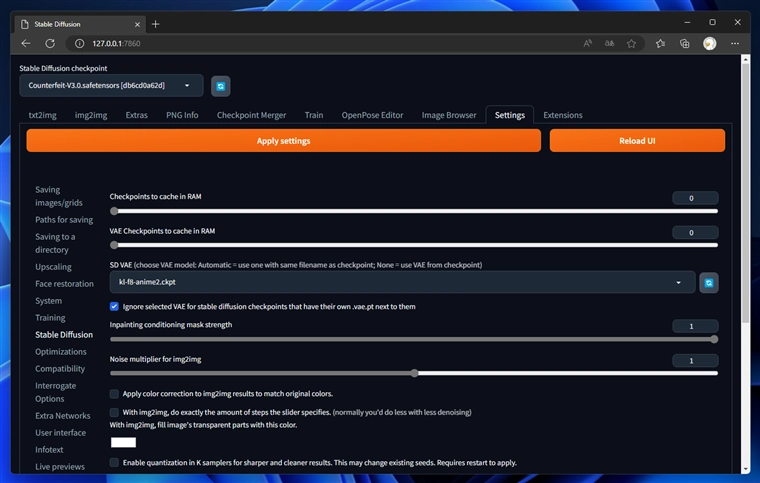Image resolution: width=760 pixels, height=483 pixels.
Task: Open User interface settings section
Action: coord(60,432)
